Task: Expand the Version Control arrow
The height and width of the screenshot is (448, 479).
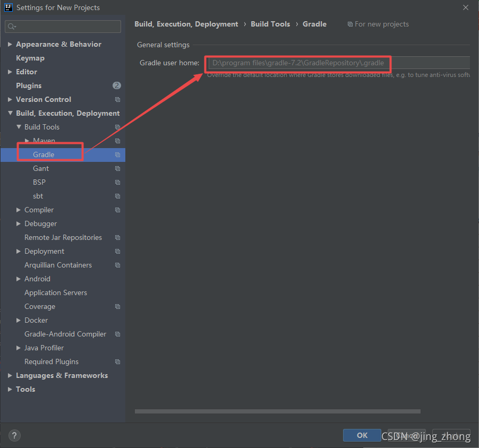Action: tap(10, 100)
